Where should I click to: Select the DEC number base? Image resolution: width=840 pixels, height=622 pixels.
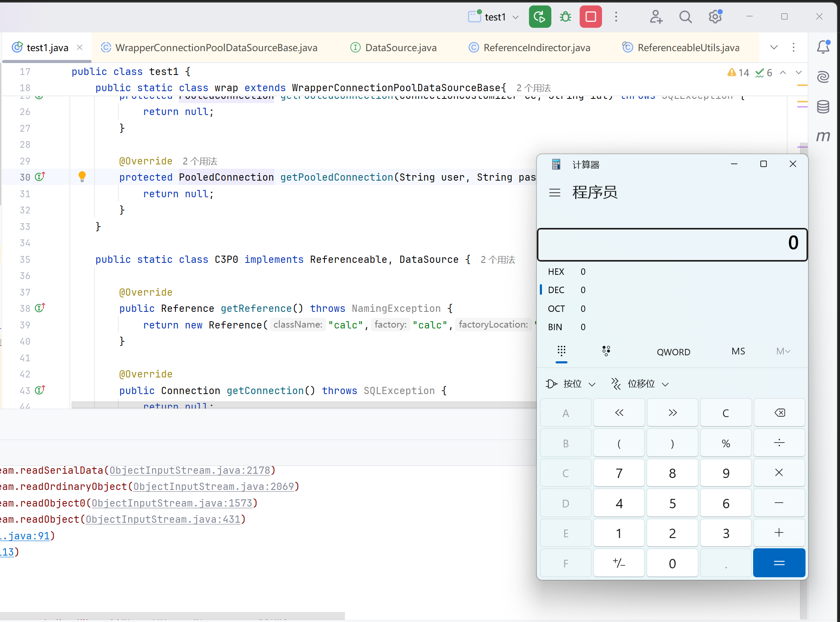(672, 290)
